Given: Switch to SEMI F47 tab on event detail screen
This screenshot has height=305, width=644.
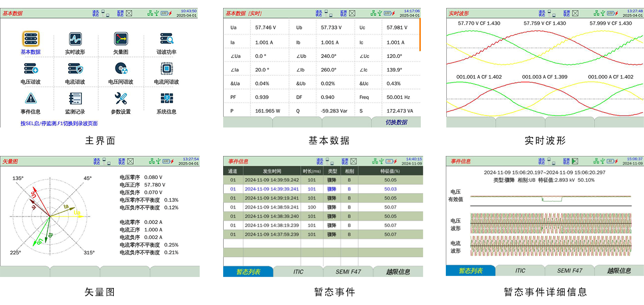Looking at the screenshot, I should click(x=570, y=270).
